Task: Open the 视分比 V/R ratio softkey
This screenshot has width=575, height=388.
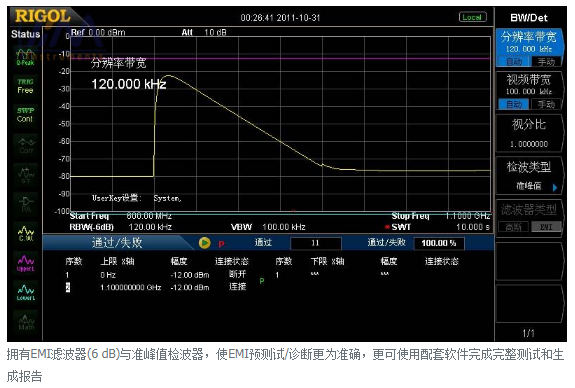Action: click(529, 133)
